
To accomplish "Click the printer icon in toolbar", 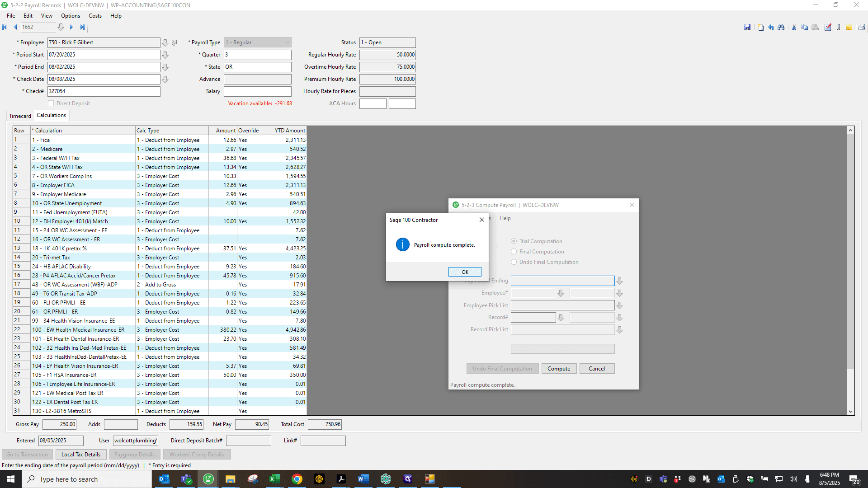I will (862, 28).
